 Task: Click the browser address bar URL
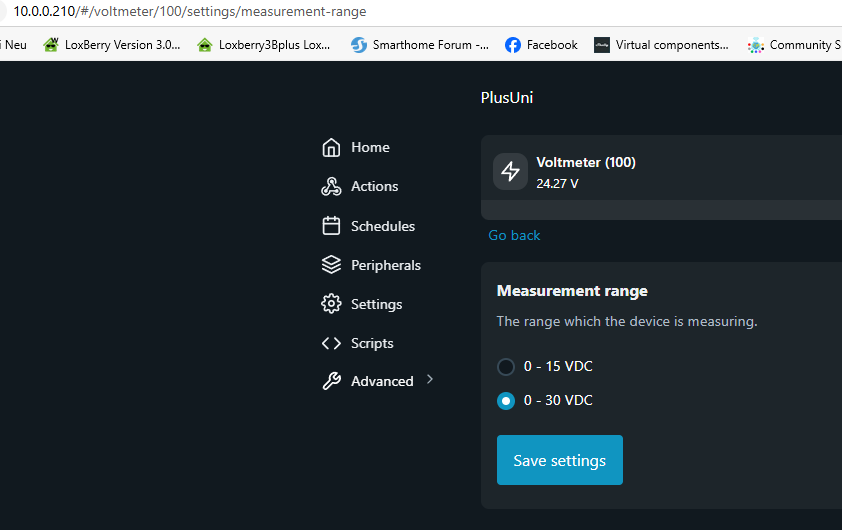tap(190, 12)
